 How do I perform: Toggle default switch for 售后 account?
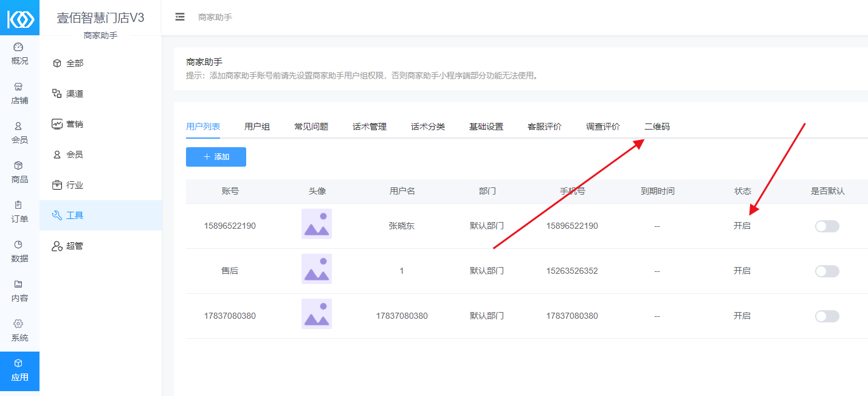827,271
